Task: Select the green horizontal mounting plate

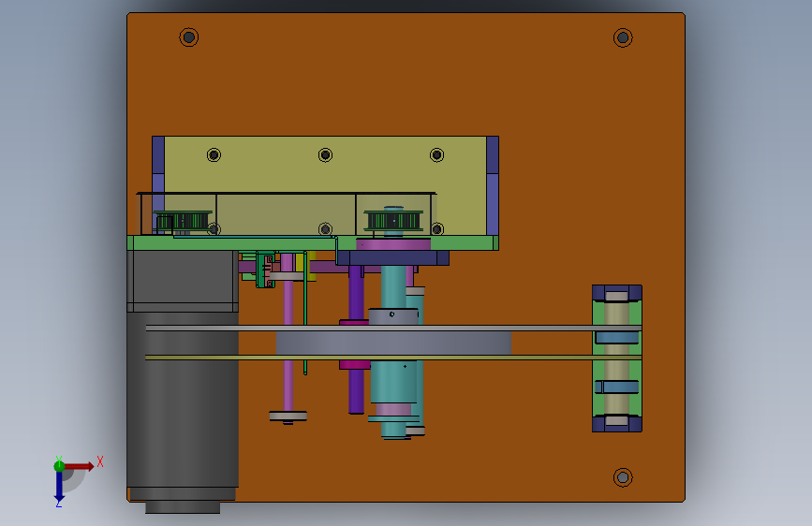Action: 313,242
